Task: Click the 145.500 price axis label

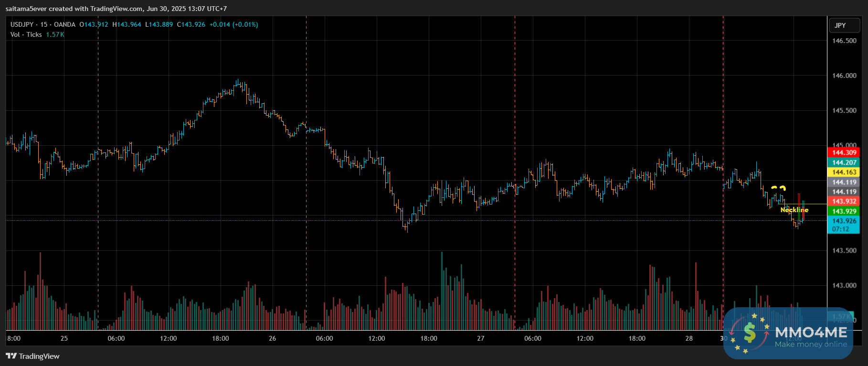Action: pyautogui.click(x=845, y=110)
